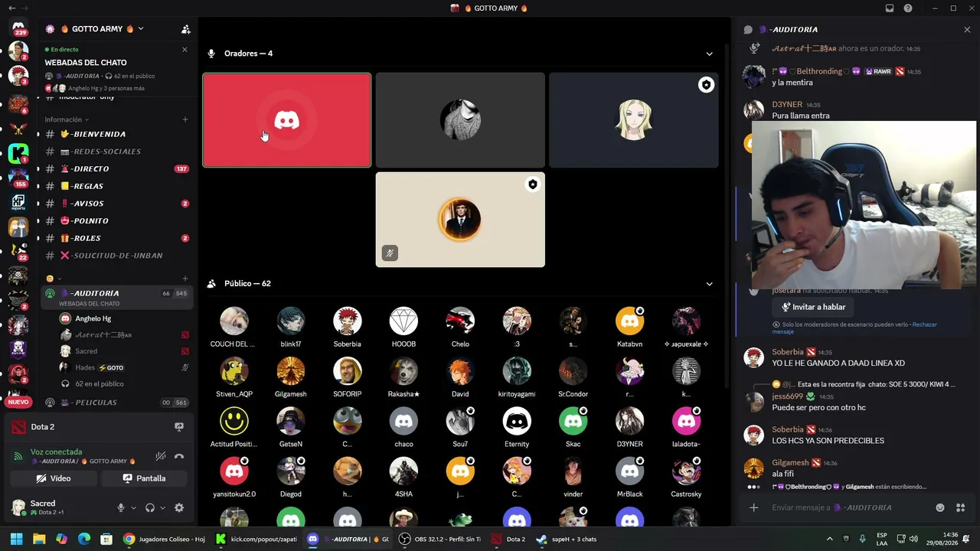
Task: Collapse the Información channel category
Action: (x=66, y=119)
